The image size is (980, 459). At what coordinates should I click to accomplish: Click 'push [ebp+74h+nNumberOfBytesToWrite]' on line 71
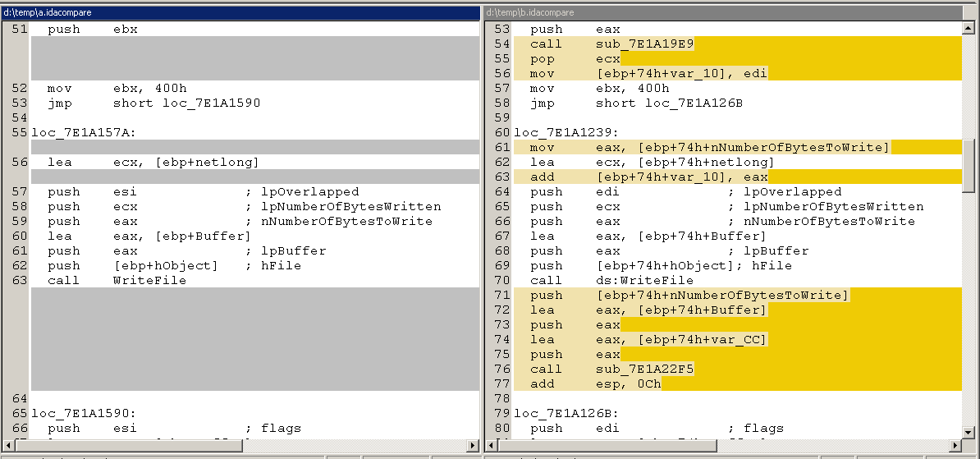pyautogui.click(x=690, y=295)
